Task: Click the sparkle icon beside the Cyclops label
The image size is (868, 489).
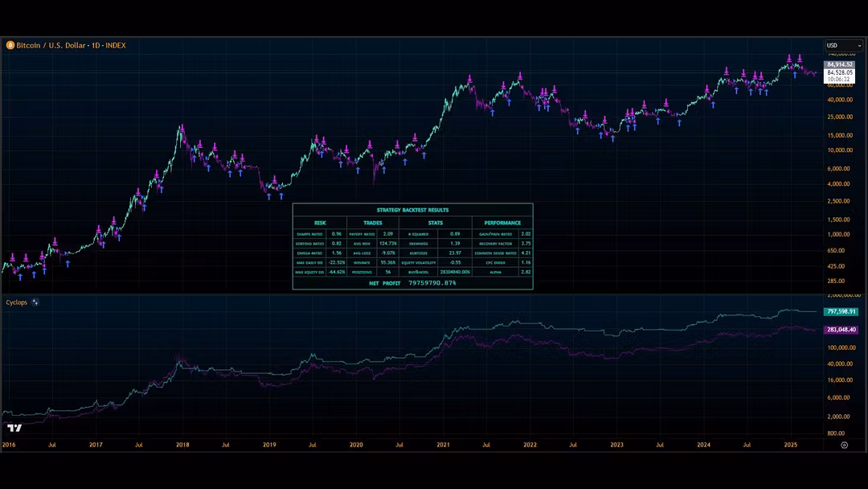Action: (x=35, y=302)
